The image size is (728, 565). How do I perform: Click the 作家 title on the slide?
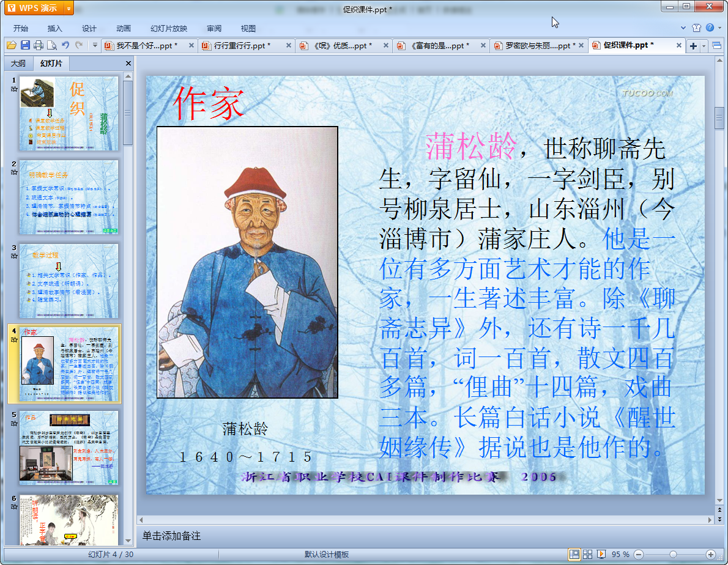pyautogui.click(x=209, y=103)
